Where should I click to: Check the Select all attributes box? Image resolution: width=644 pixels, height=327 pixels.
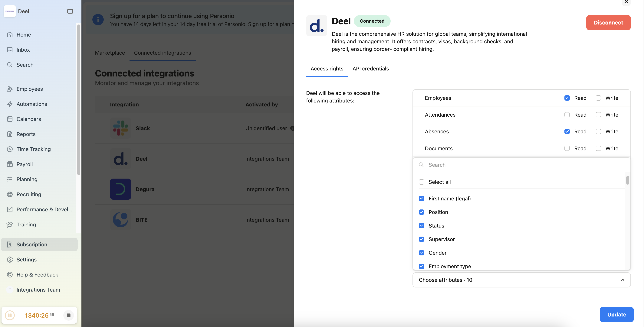click(x=422, y=182)
